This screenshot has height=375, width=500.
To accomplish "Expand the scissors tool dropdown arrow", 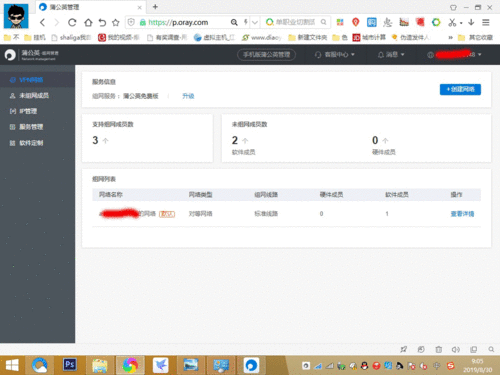I will pyautogui.click(x=461, y=23).
